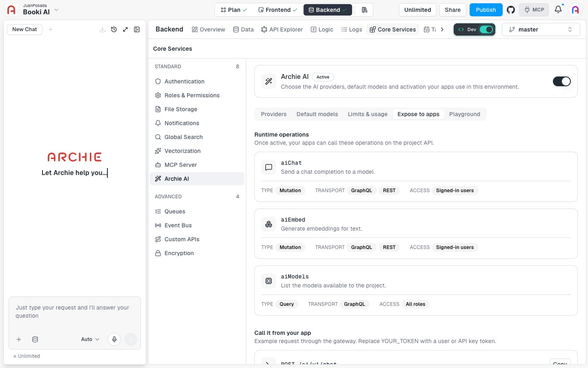Click the MCP button
The width and height of the screenshot is (588, 368).
click(534, 10)
